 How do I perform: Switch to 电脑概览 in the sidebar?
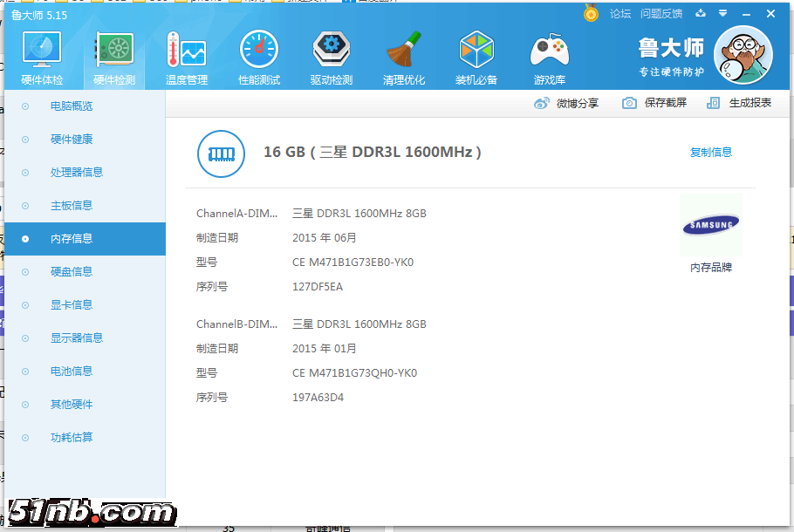click(x=72, y=106)
